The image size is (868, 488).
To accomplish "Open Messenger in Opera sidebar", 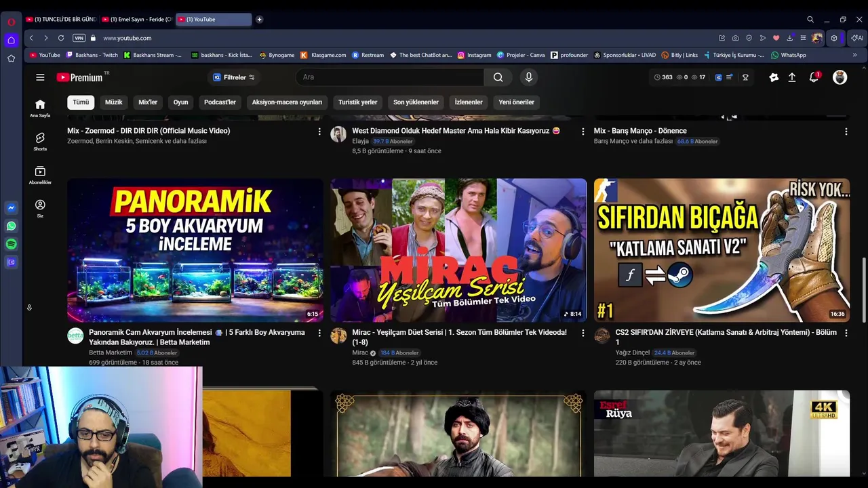I will pos(11,208).
